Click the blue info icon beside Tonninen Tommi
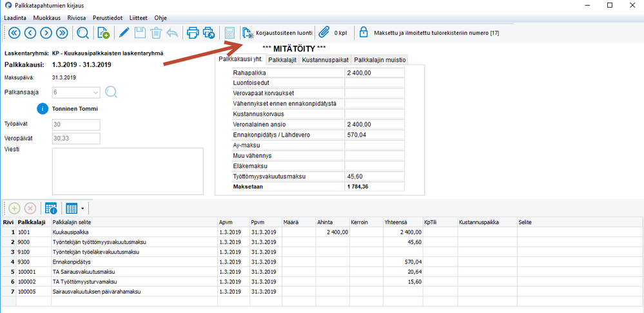The height and width of the screenshot is (313, 644). pyautogui.click(x=43, y=109)
